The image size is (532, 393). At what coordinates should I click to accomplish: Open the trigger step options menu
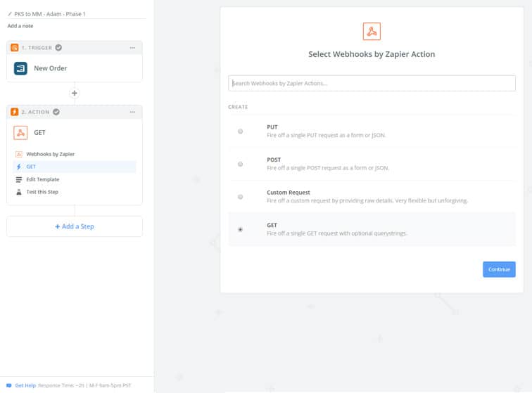tap(132, 48)
